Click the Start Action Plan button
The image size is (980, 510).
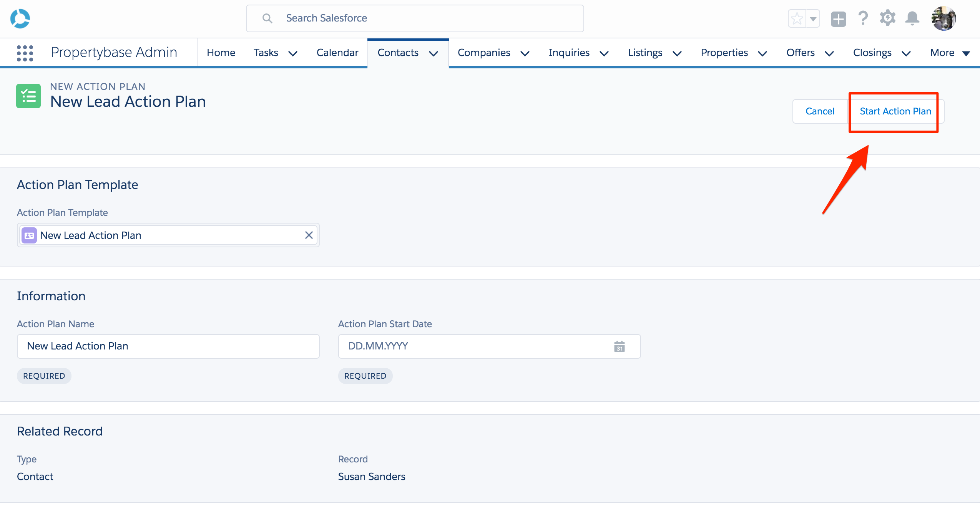click(895, 111)
